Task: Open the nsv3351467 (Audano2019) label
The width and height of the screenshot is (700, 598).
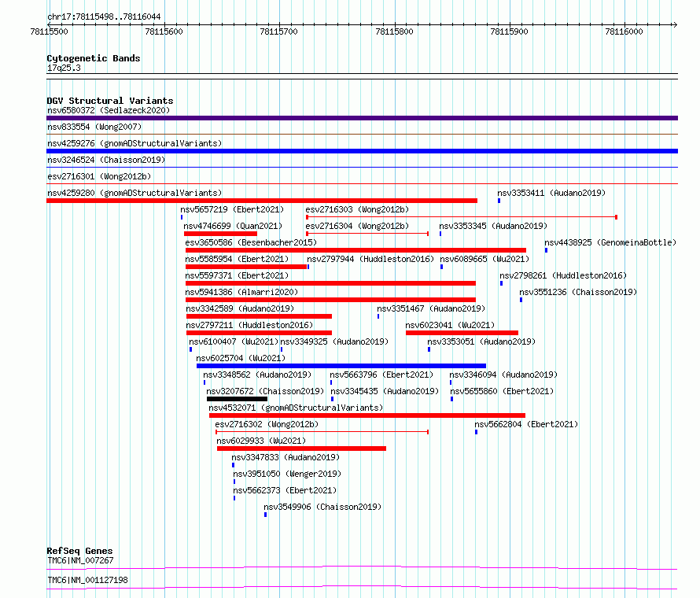Action: [x=431, y=308]
